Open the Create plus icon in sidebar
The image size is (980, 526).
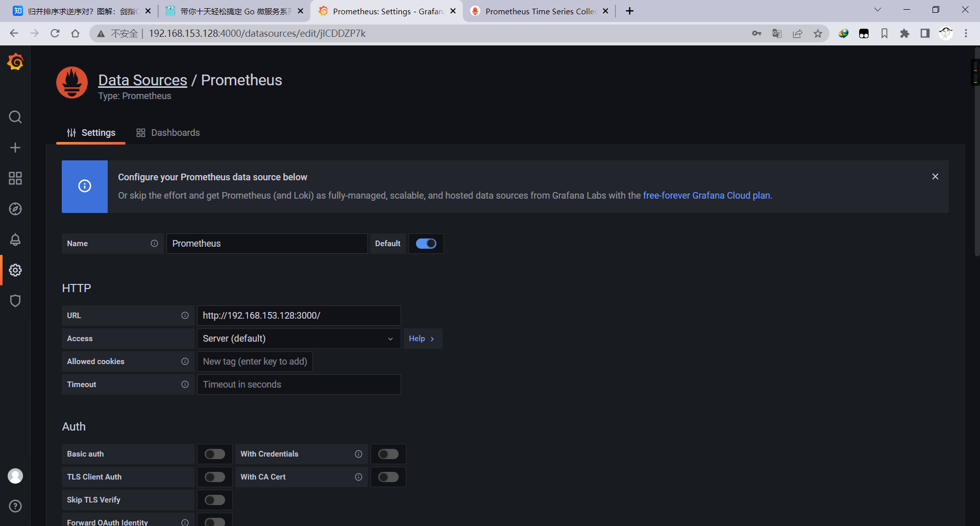(x=15, y=148)
